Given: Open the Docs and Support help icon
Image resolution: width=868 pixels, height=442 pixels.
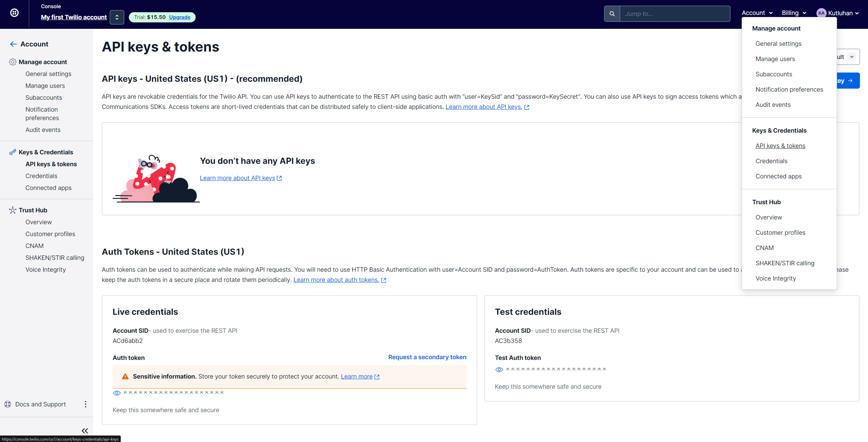Looking at the screenshot, I should click(x=7, y=404).
